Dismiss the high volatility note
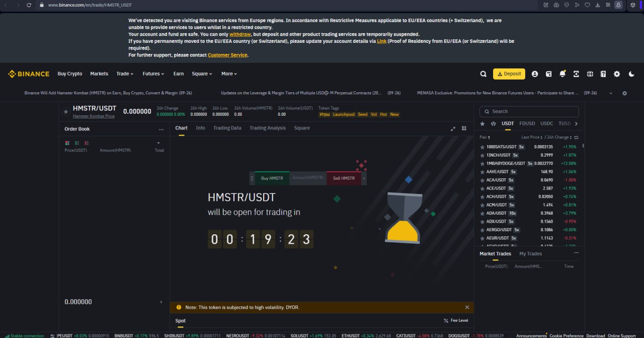Viewport: 644px width, 338px height. [x=467, y=307]
